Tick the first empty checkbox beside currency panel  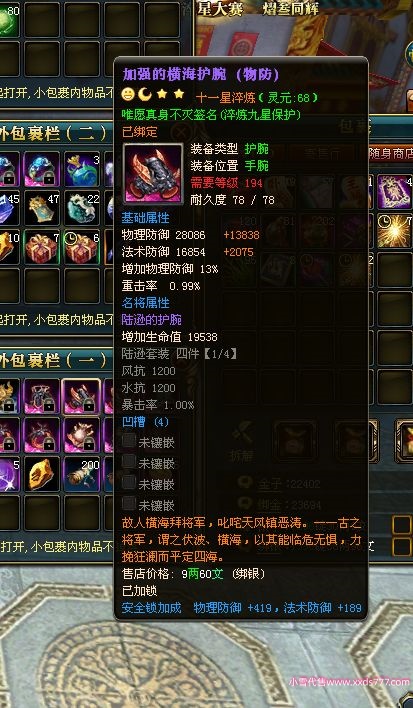401,525
